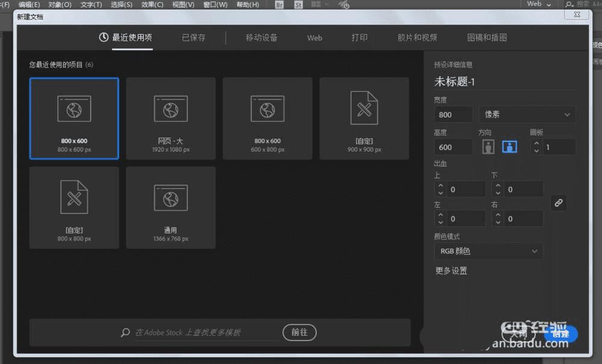This screenshot has height=364, width=602.
Task: Increase the 画板 count
Action: (x=536, y=144)
